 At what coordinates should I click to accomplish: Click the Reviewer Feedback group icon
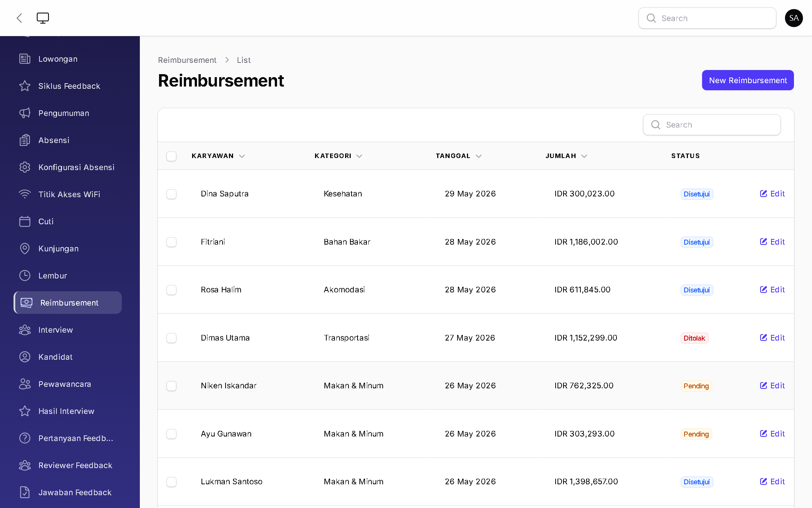(25, 465)
